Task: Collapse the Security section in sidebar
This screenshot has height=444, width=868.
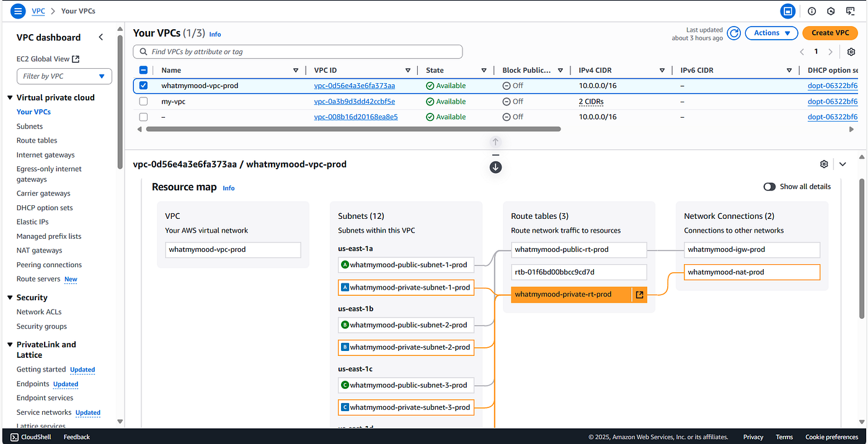Action: click(x=10, y=298)
